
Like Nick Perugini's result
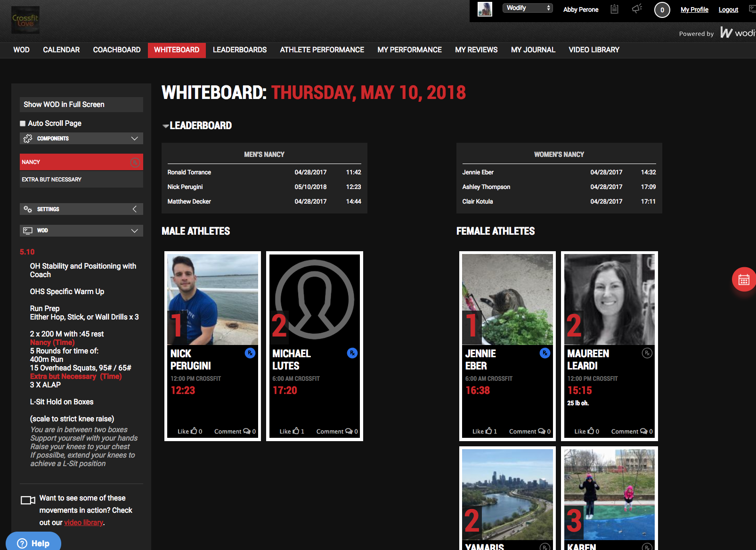pos(190,431)
